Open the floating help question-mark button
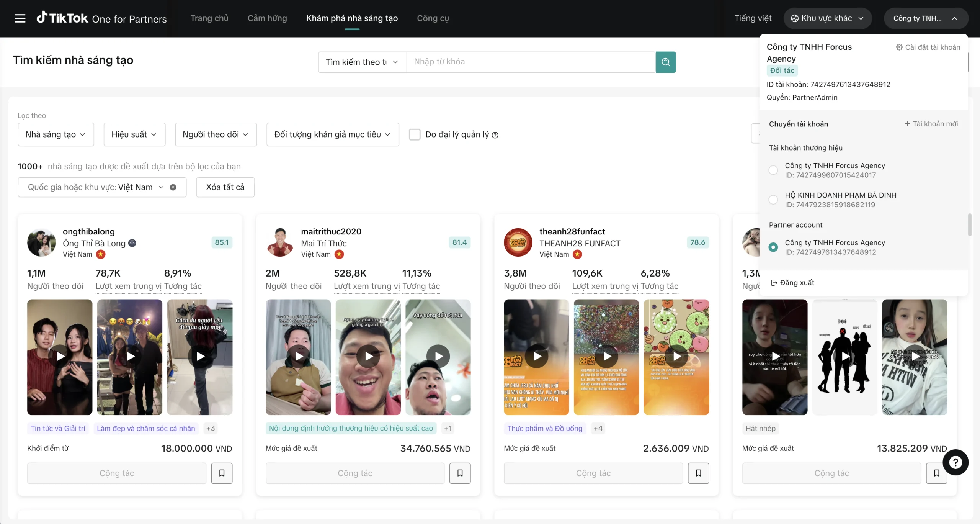This screenshot has width=980, height=524. tap(955, 462)
